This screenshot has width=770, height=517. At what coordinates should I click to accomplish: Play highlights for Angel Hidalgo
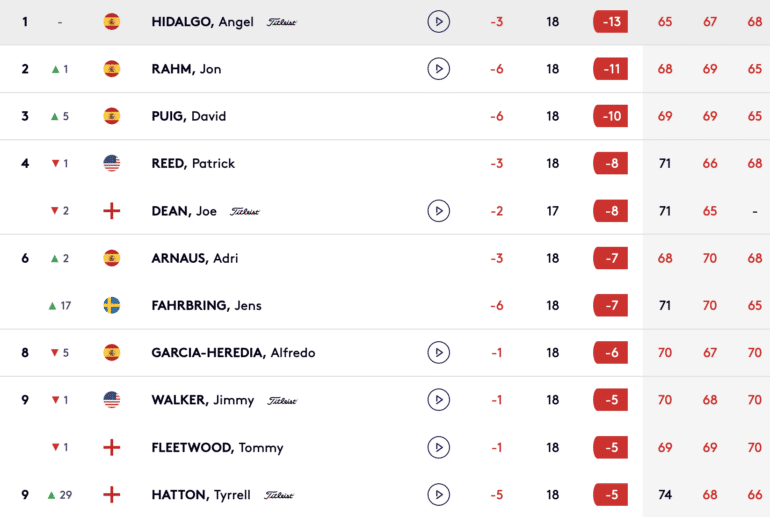tap(439, 22)
